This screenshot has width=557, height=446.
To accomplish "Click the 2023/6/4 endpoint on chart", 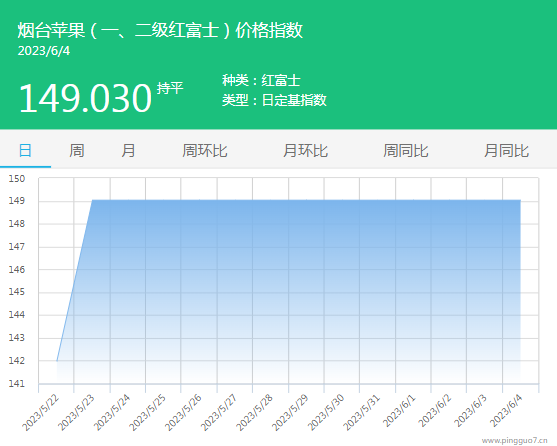I will pos(520,200).
